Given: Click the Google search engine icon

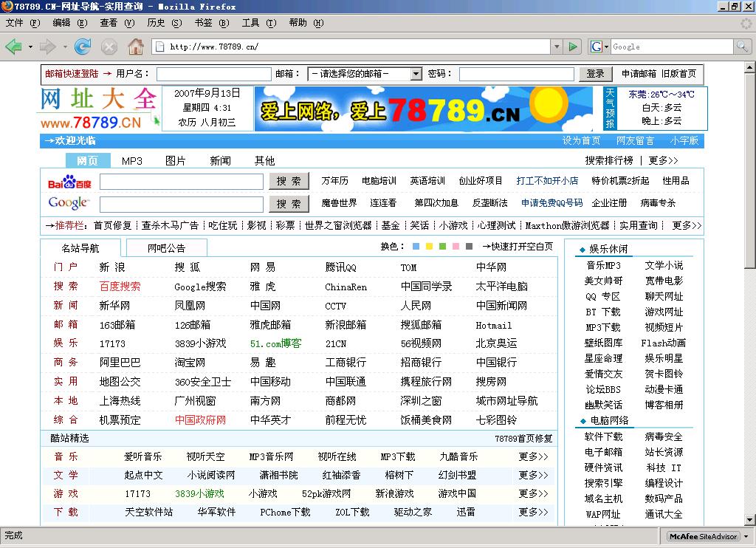Looking at the screenshot, I should [597, 47].
